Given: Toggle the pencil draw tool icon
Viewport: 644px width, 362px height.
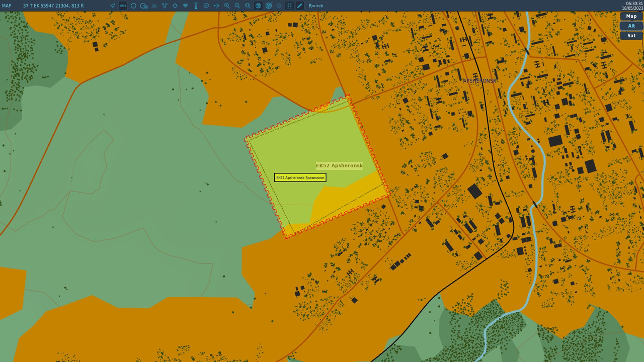Looking at the screenshot, I should (x=300, y=6).
